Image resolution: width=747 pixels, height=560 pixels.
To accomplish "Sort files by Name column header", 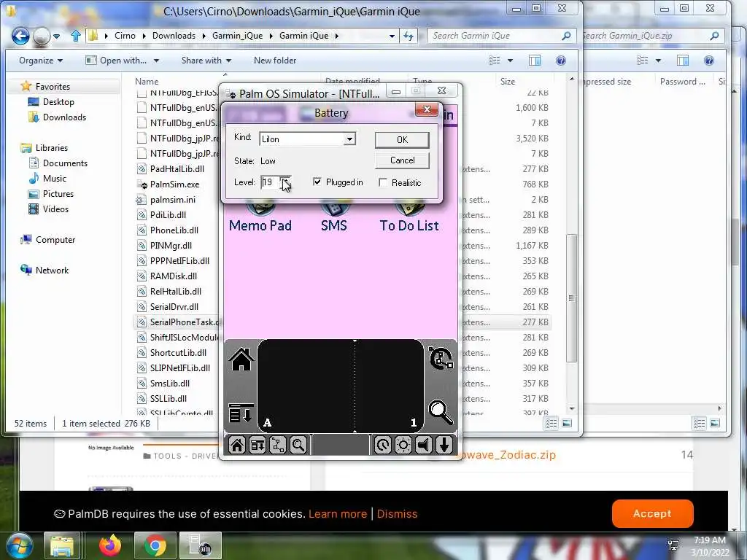I will coord(146,82).
